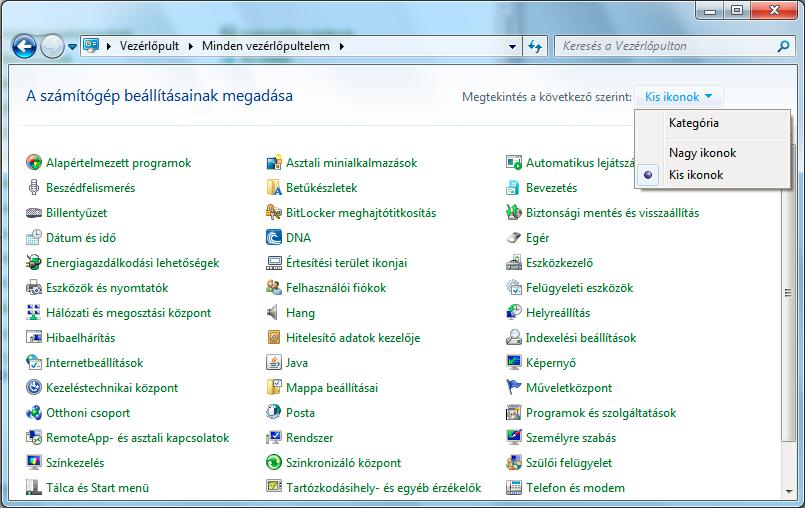
Task: Click the Beszédfelismerés microphone icon
Action: click(x=34, y=187)
